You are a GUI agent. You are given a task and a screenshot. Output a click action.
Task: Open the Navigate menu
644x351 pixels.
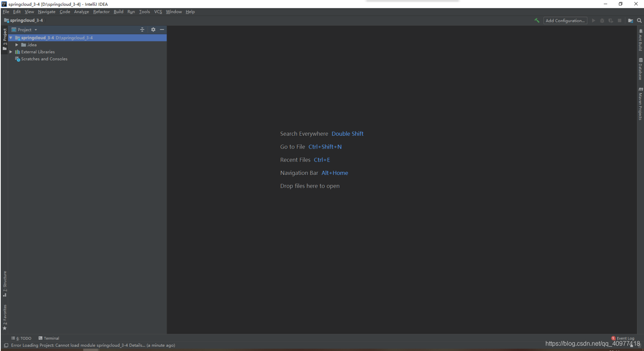(x=47, y=12)
